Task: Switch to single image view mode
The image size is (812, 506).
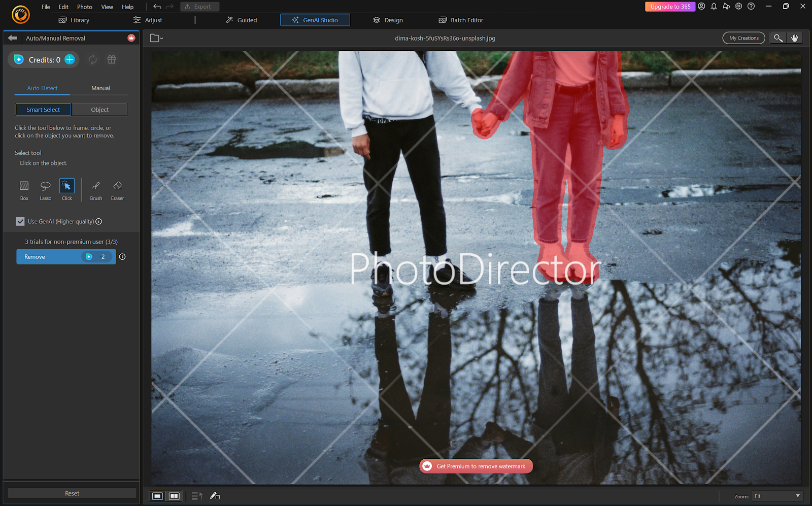Action: pos(158,496)
